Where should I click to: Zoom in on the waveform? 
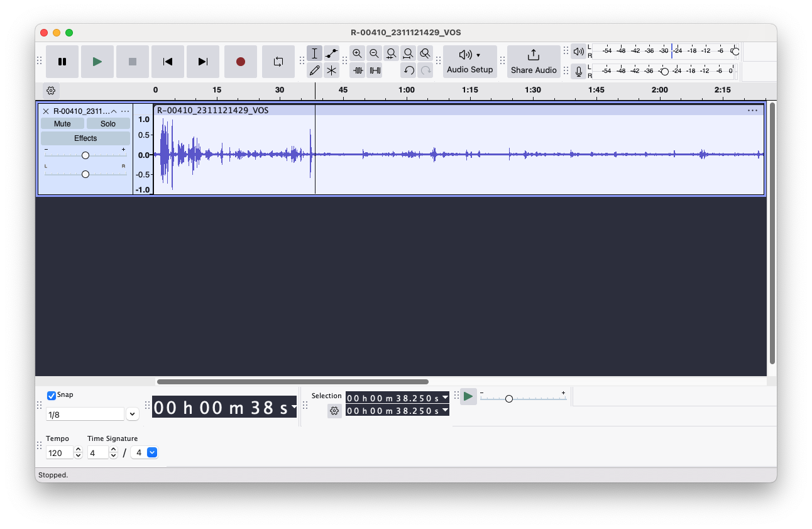(x=358, y=53)
